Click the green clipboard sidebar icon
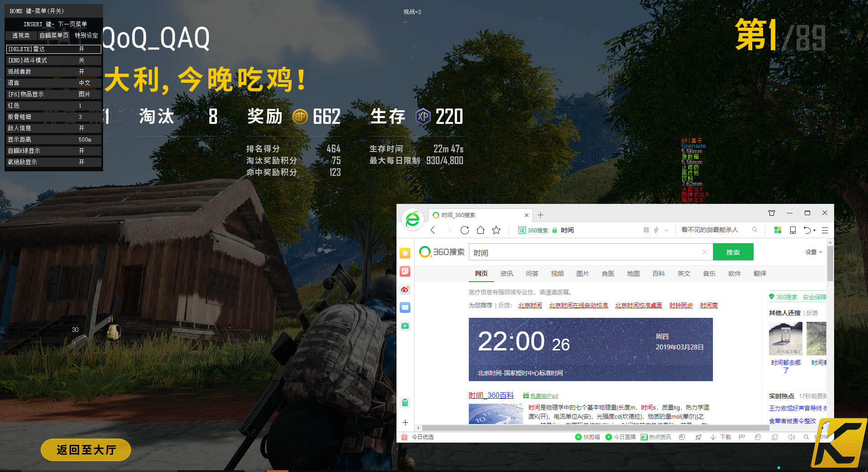The height and width of the screenshot is (472, 868). click(x=405, y=402)
